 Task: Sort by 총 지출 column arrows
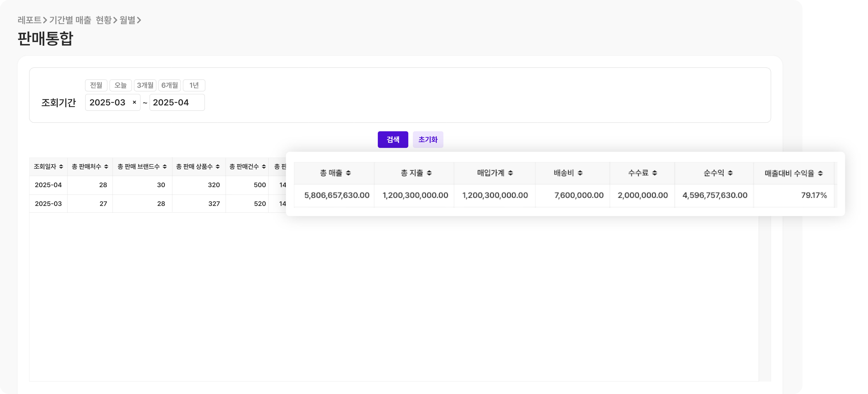pyautogui.click(x=429, y=173)
